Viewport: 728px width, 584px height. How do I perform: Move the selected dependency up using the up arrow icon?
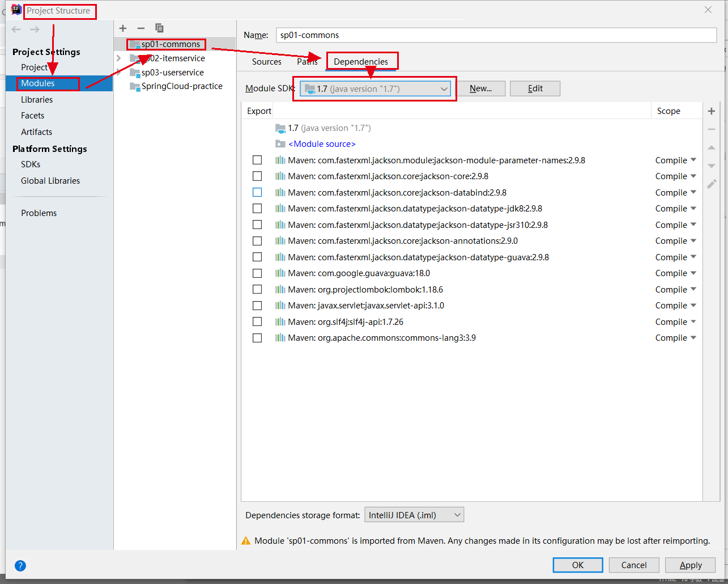pyautogui.click(x=712, y=147)
